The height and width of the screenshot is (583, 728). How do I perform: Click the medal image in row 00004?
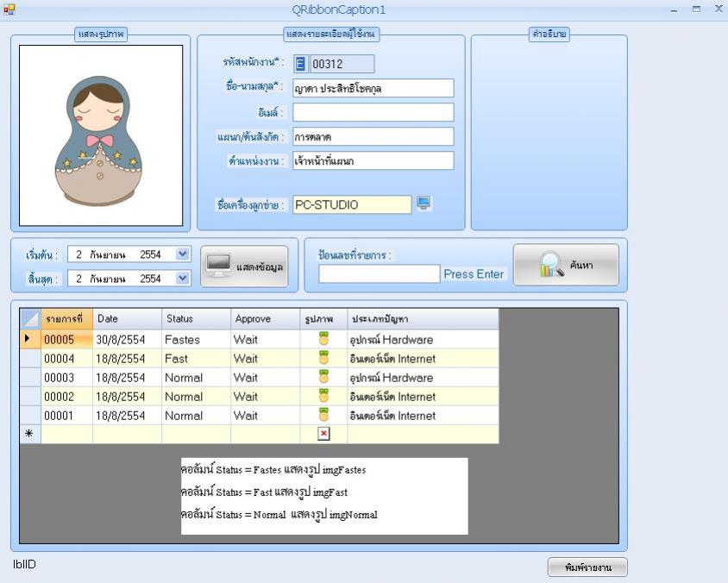pyautogui.click(x=323, y=357)
